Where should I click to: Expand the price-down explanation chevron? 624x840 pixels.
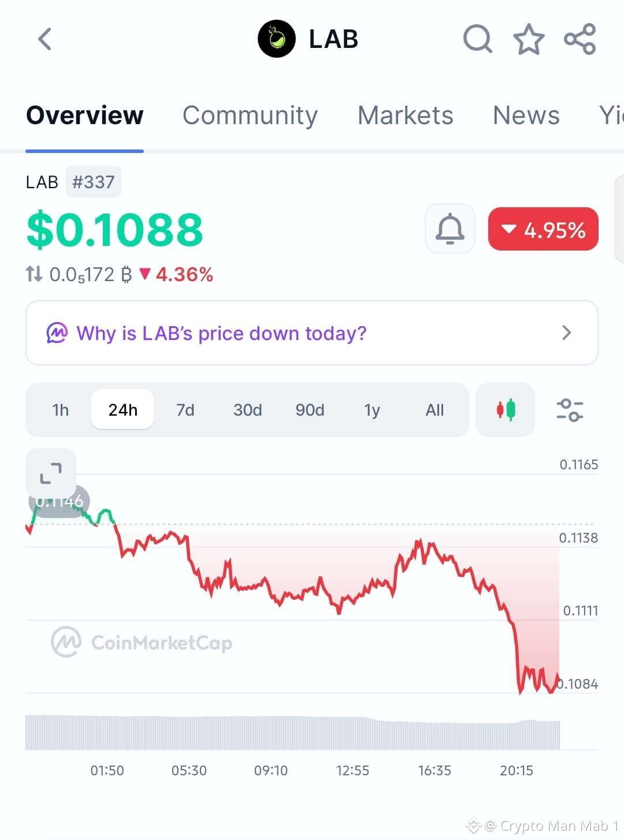567,333
